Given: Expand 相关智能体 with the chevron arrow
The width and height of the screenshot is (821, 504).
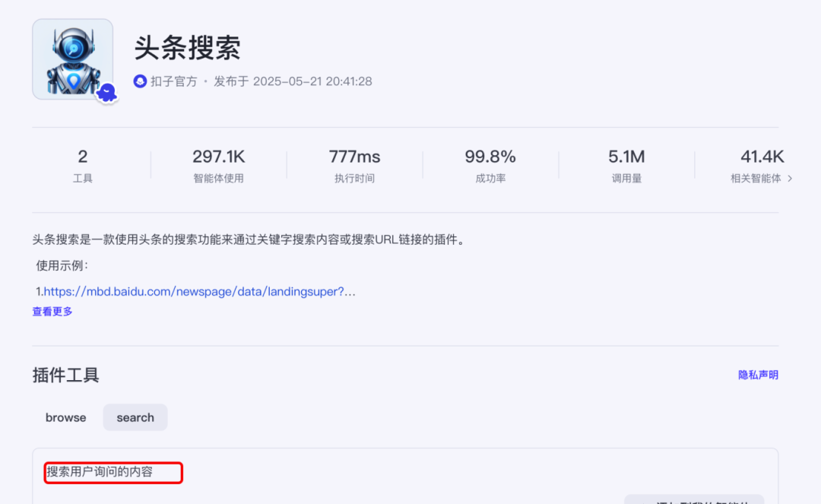Looking at the screenshot, I should [x=790, y=179].
